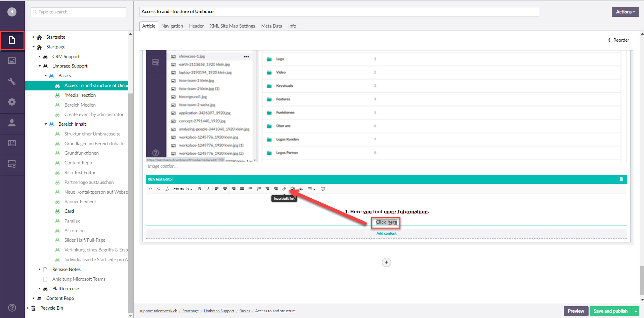The width and height of the screenshot is (644, 318).
Task: Switch to the Navigation tab
Action: click(172, 26)
